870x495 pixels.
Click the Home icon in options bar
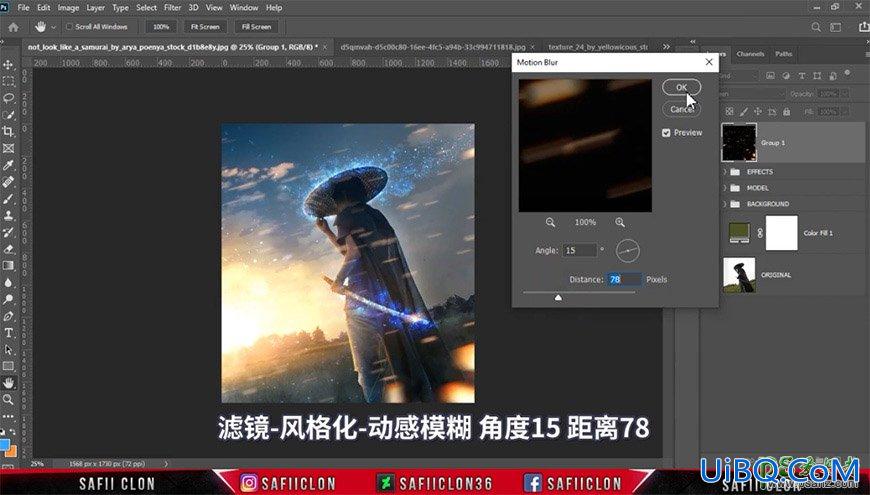13,27
